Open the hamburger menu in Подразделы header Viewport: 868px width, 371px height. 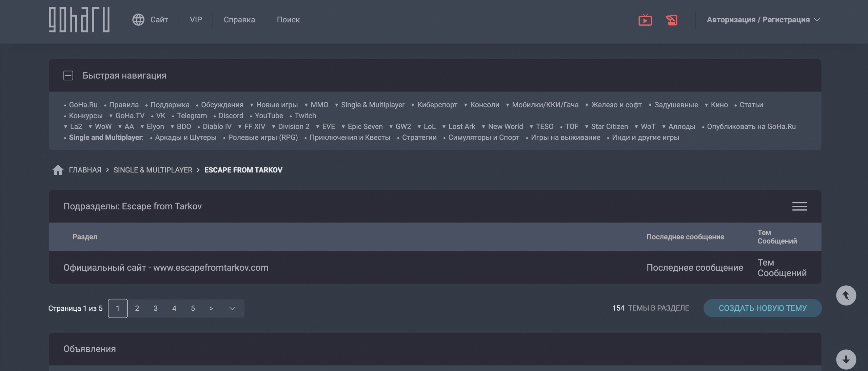pos(800,206)
